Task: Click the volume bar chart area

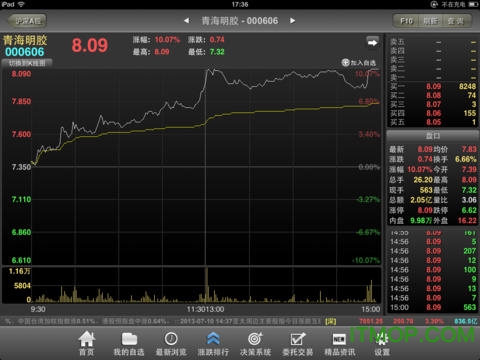Action: point(206,285)
